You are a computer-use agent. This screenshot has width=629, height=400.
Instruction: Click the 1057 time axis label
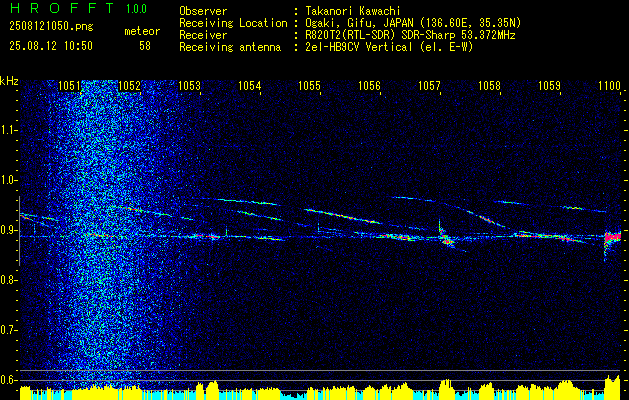[x=429, y=85]
